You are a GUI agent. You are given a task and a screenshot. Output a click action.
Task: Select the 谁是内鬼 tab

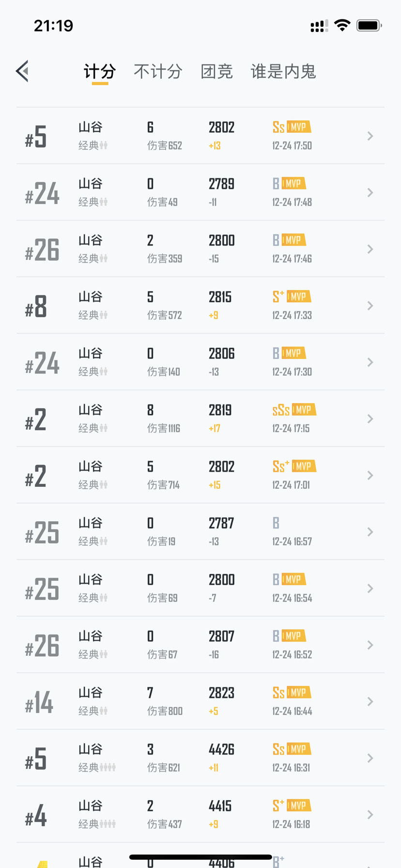[283, 72]
